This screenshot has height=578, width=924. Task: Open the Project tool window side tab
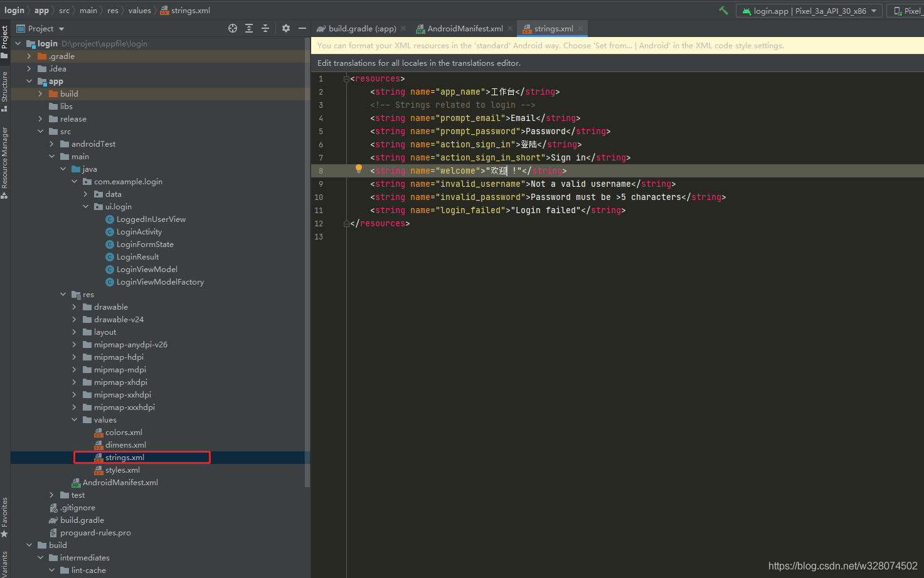click(x=4, y=41)
